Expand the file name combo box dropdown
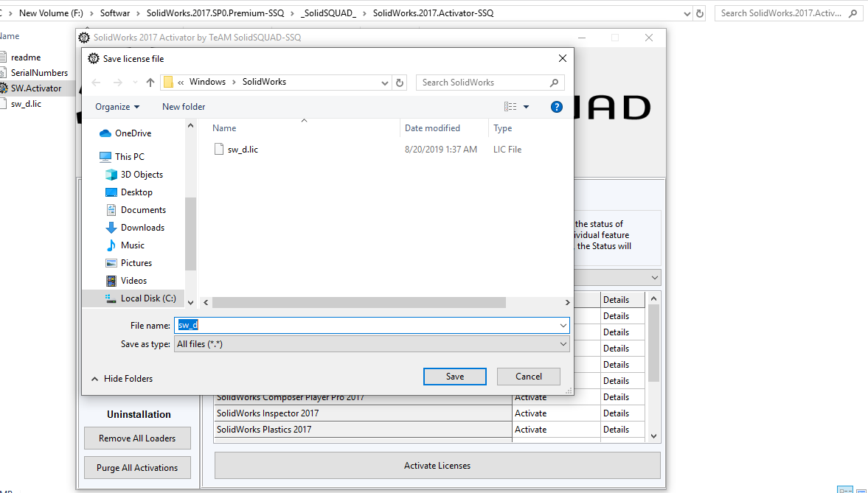Screen dimensions: 868x493 563,325
